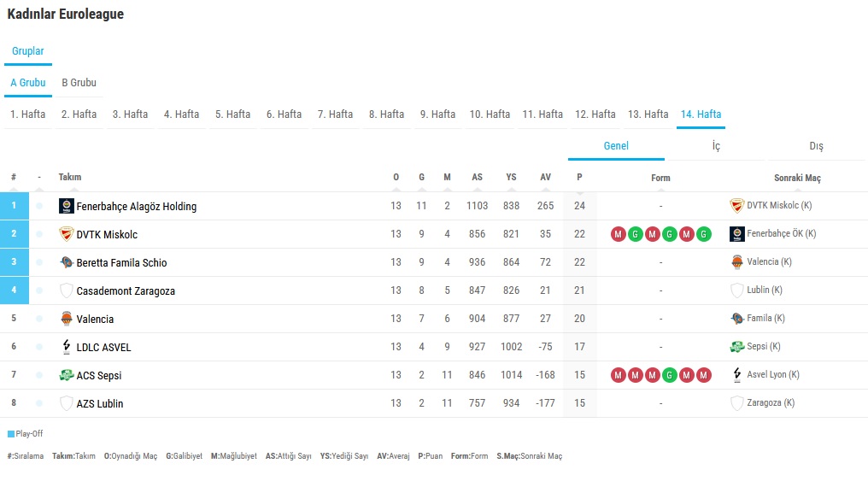
Task: Show the Dış (away) standings
Action: coord(816,146)
